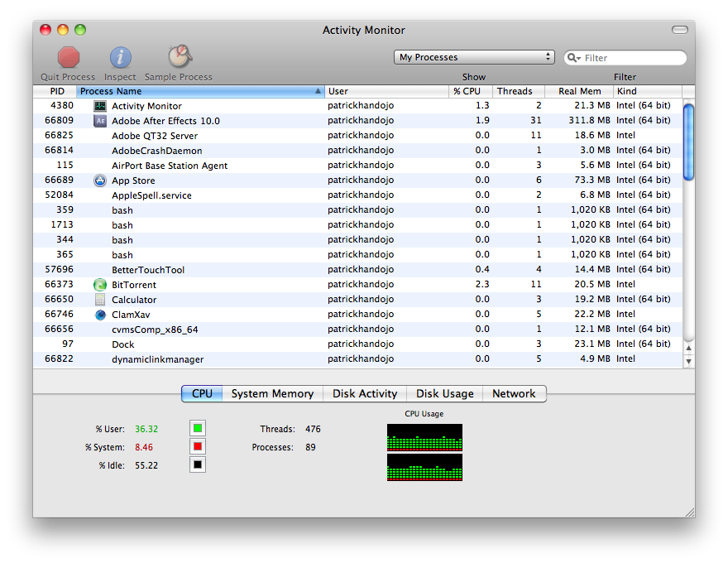Click the upper CPU Usage graph
The height and width of the screenshot is (563, 728).
425,437
